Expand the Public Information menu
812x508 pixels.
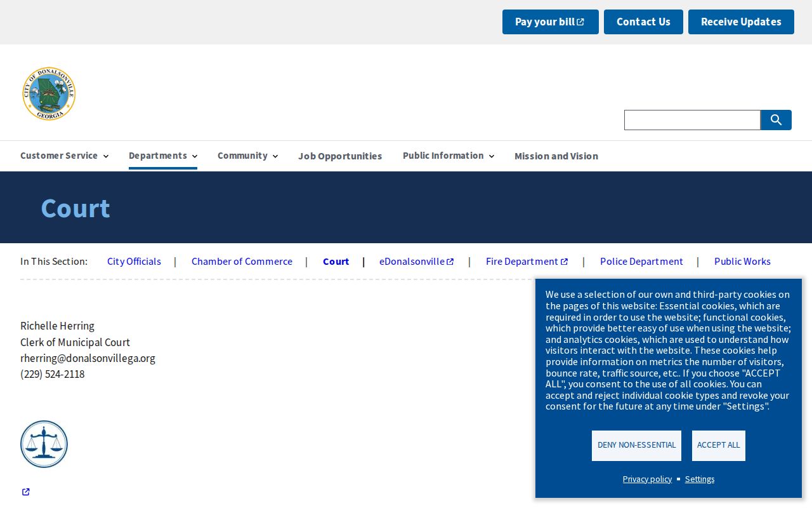click(x=449, y=156)
